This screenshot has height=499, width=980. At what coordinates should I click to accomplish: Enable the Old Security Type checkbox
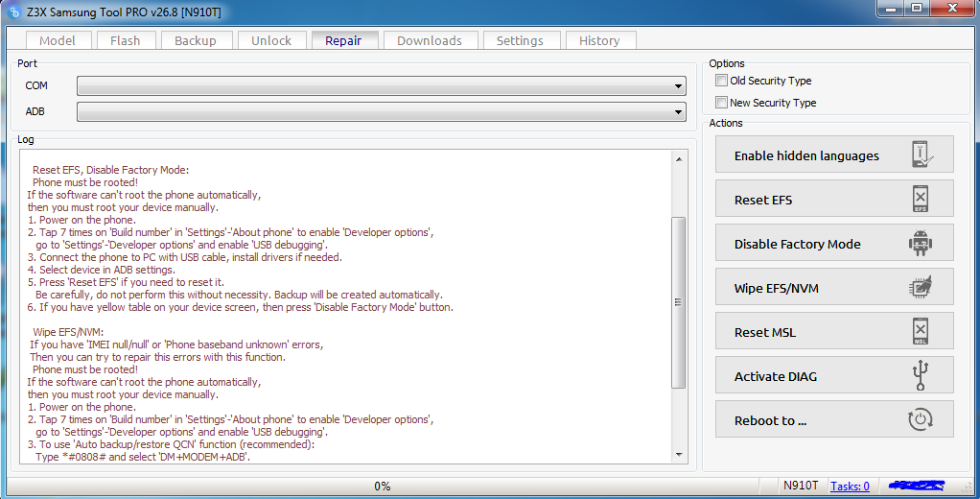(x=722, y=81)
